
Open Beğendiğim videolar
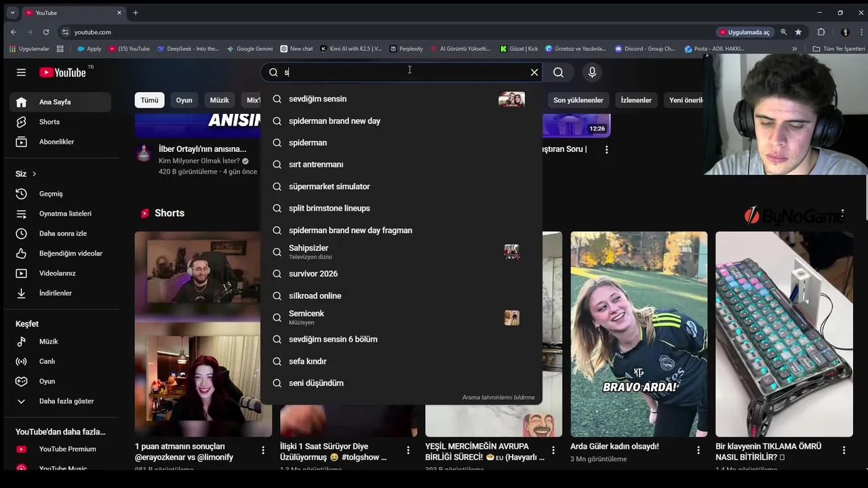(x=60, y=253)
